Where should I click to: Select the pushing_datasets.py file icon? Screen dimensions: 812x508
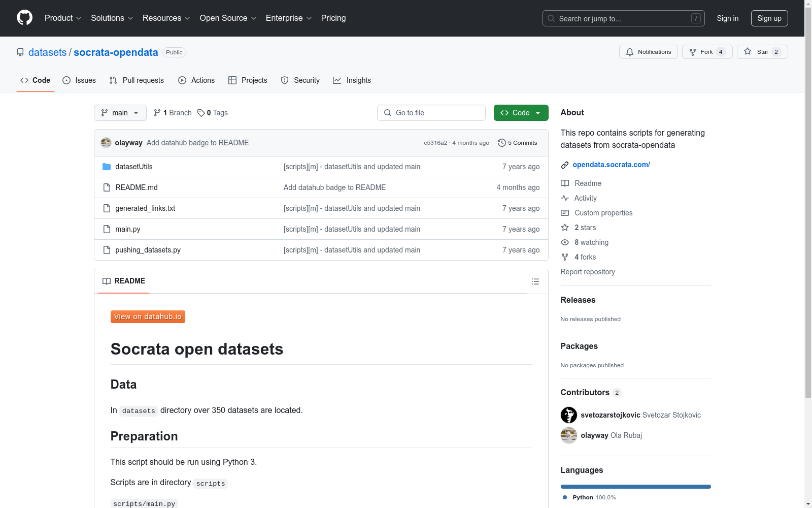click(x=107, y=250)
